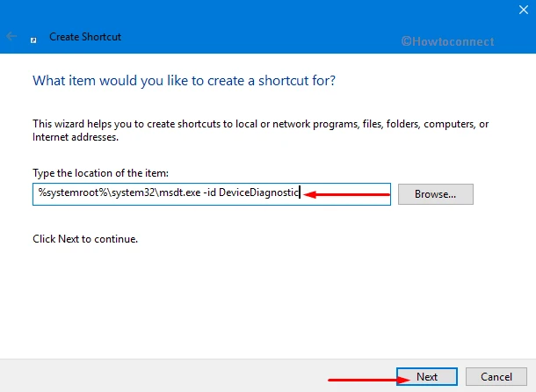Click the 'Click Next to continue.' text
Screen dimensions: 536x392
click(x=85, y=239)
